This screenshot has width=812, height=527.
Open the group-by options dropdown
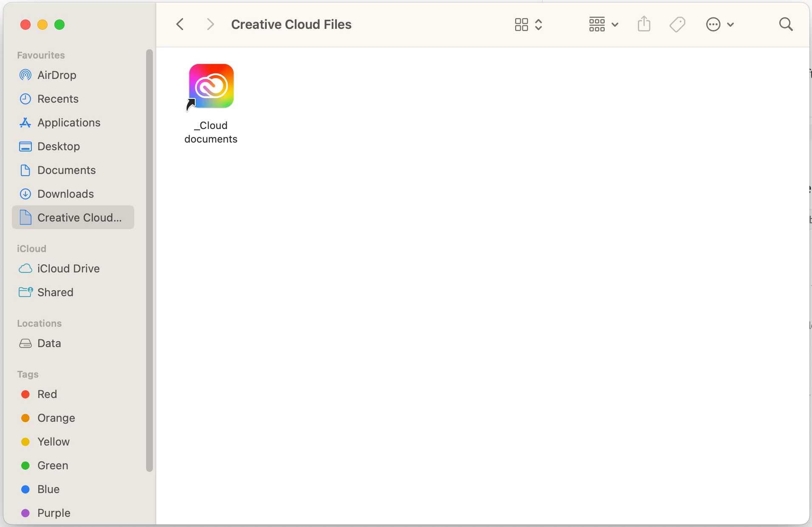[603, 25]
